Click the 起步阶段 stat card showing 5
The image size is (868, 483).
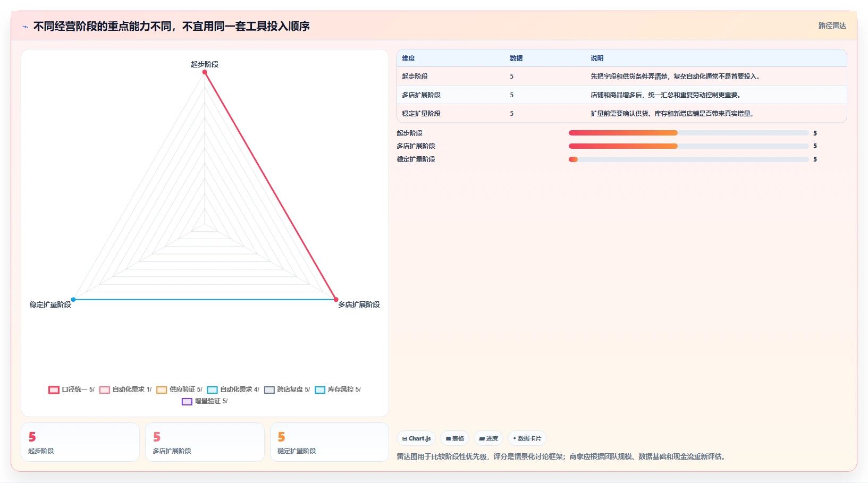[80, 442]
